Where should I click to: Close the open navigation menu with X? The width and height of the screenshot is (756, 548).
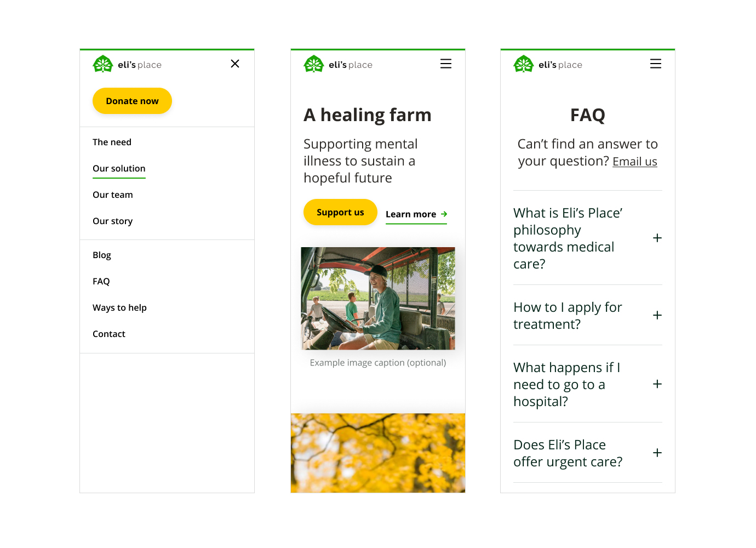(235, 64)
